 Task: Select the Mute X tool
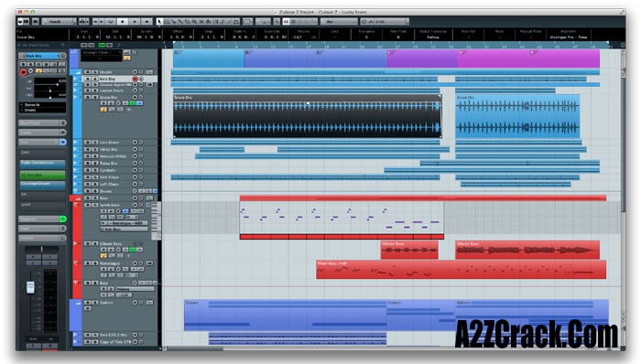pos(201,22)
